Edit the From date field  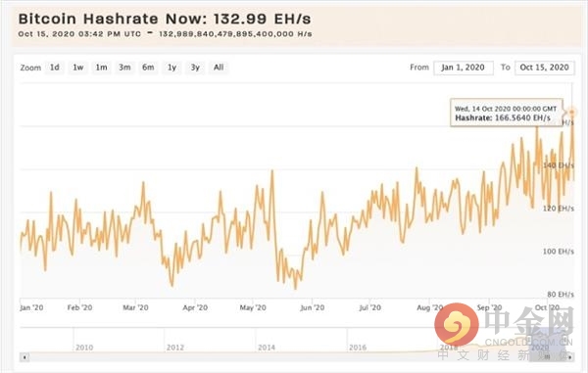(x=464, y=68)
